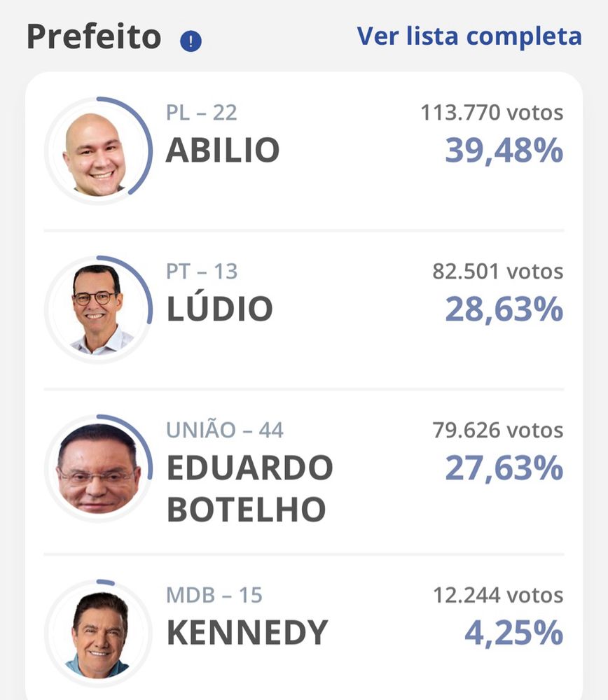Click the 28,63% percentage value
The image size is (608, 700).
(504, 309)
